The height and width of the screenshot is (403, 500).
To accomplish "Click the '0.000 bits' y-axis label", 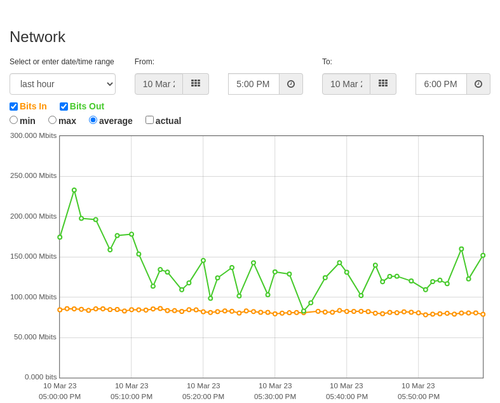I will click(41, 377).
